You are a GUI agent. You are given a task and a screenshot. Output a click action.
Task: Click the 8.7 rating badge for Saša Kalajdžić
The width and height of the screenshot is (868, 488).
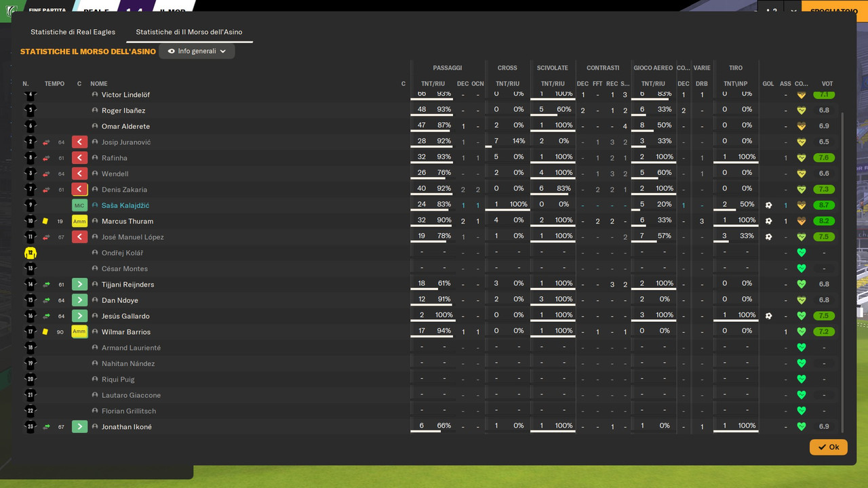[824, 205]
